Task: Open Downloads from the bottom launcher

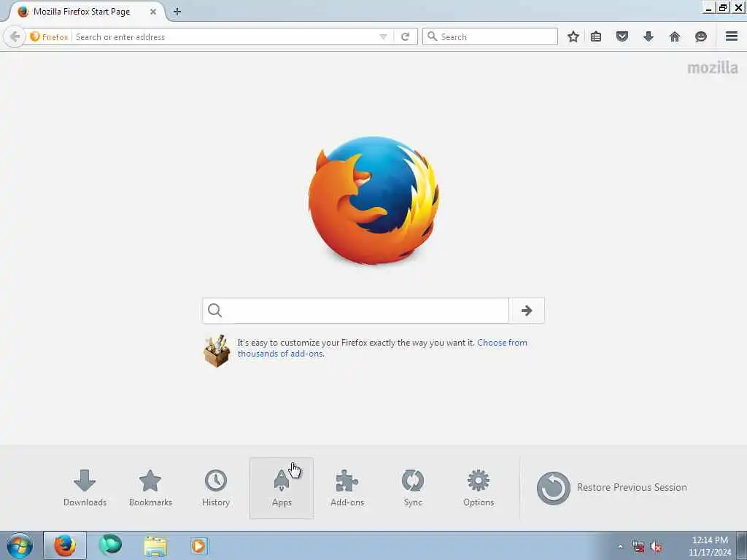Action: point(85,488)
